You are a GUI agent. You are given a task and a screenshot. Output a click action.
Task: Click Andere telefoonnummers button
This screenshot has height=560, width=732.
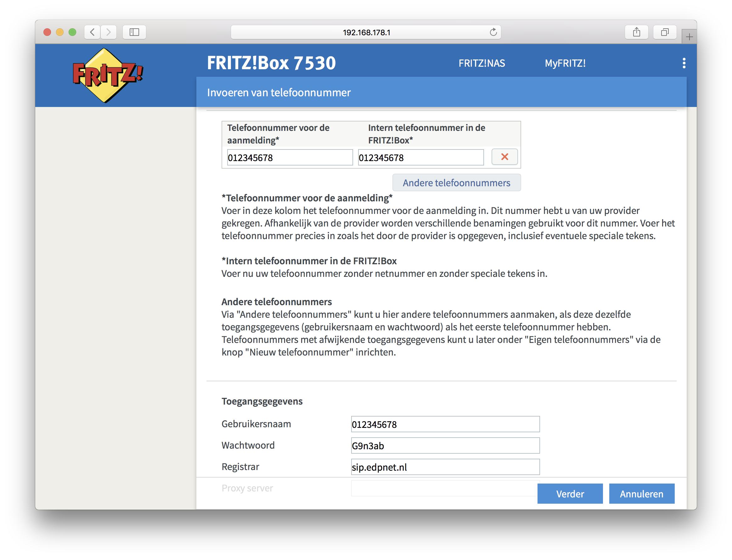click(x=456, y=183)
